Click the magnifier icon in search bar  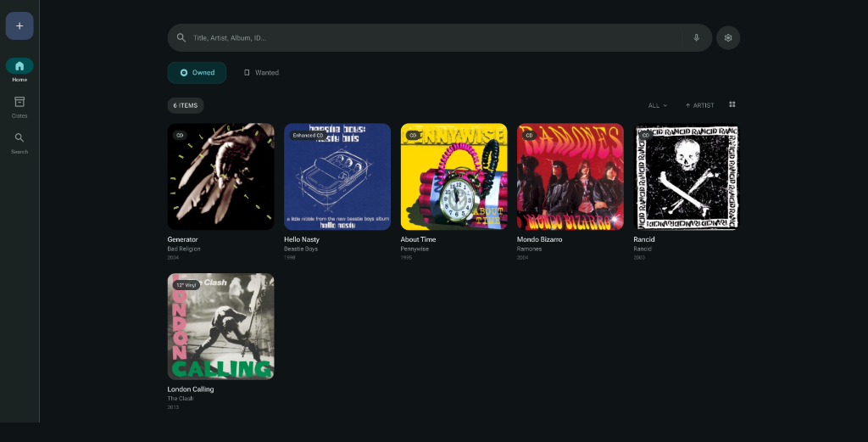(x=181, y=37)
